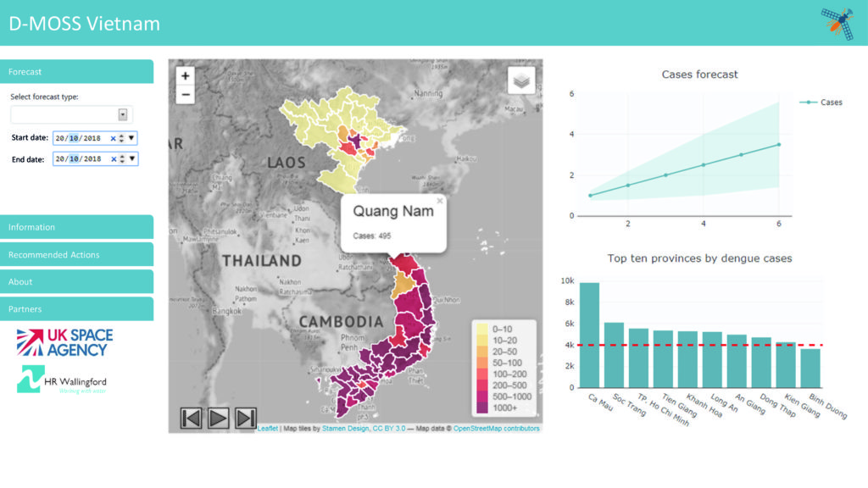Screen dimensions: 868x488
Task: Open the Leaflet attribution link
Action: 268,428
